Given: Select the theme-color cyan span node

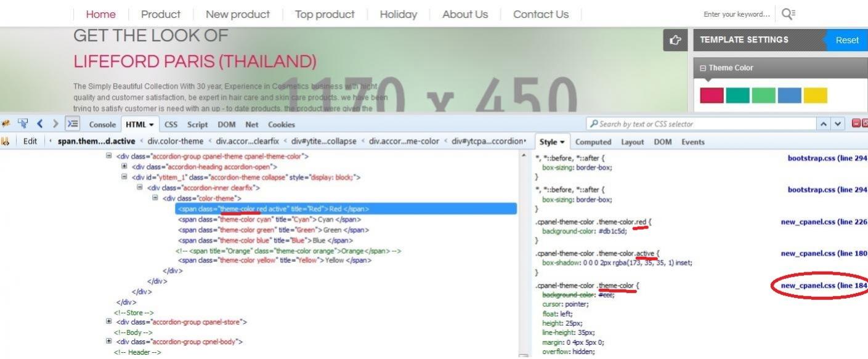Looking at the screenshot, I should 270,219.
